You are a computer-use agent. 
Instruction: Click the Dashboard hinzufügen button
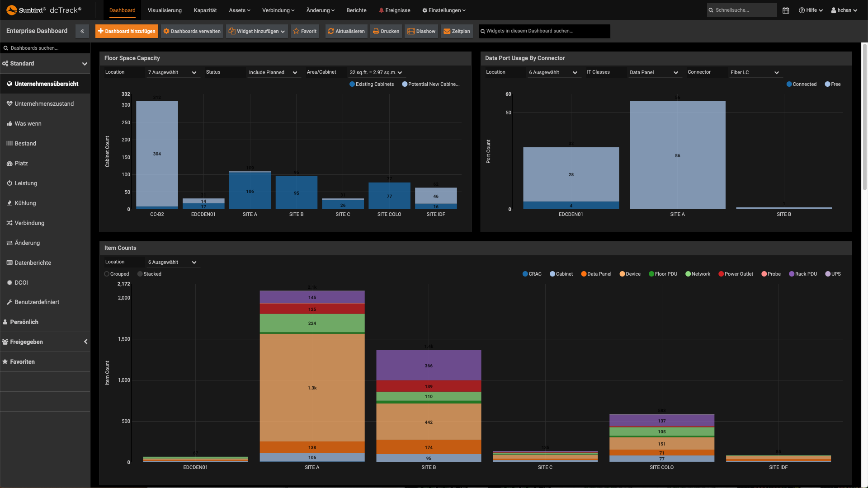(x=127, y=31)
